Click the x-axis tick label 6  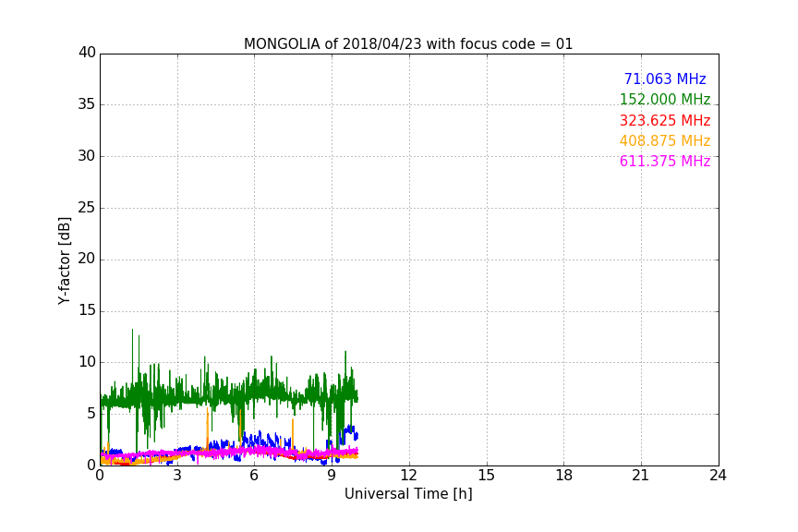[255, 476]
